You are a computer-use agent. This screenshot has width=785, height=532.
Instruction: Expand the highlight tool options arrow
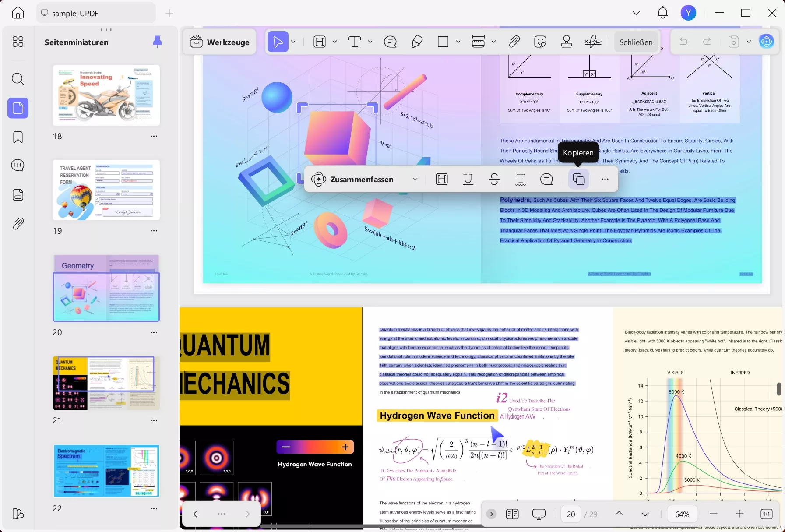[335, 42]
